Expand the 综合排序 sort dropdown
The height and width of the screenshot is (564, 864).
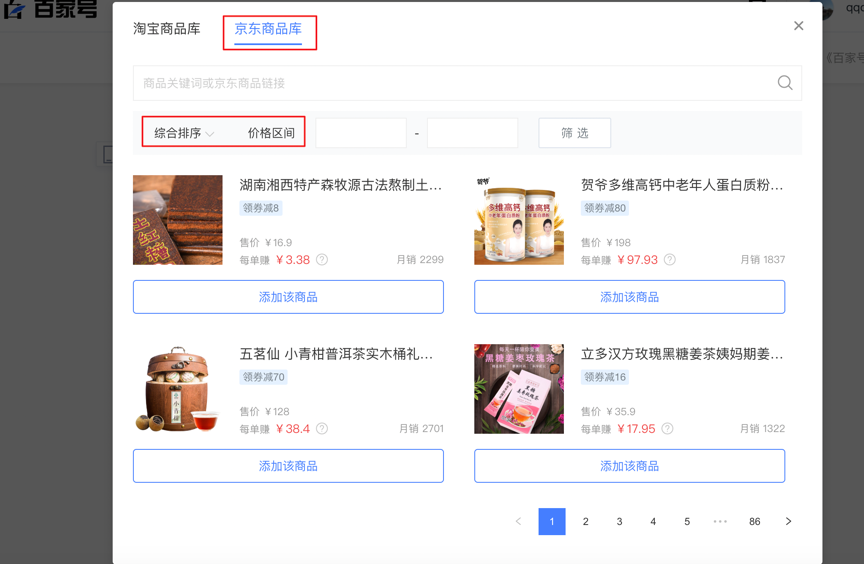184,133
